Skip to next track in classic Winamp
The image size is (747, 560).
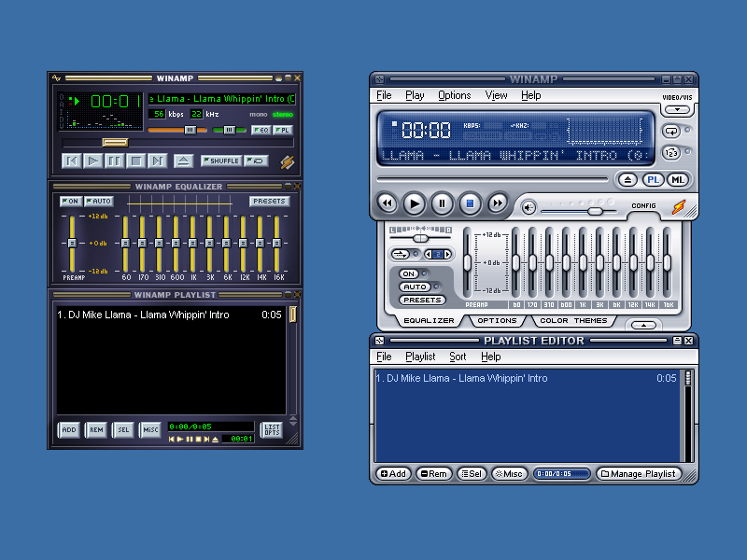pos(157,161)
